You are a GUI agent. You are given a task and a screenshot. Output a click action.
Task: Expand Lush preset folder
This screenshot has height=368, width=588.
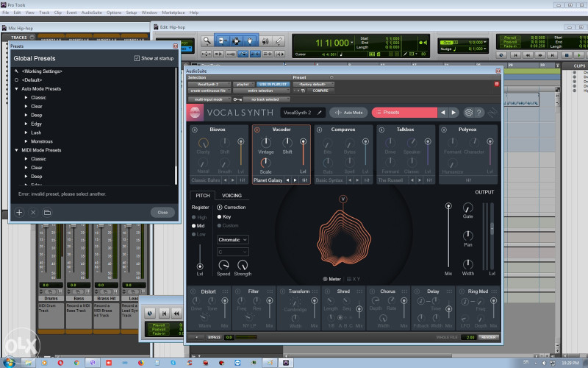pos(26,132)
